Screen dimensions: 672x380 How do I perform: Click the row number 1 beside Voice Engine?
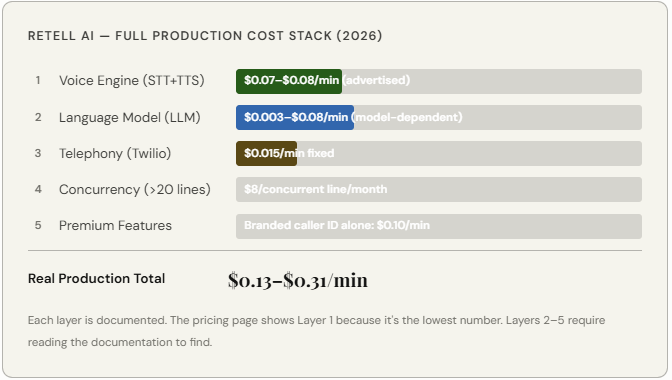[x=38, y=81]
